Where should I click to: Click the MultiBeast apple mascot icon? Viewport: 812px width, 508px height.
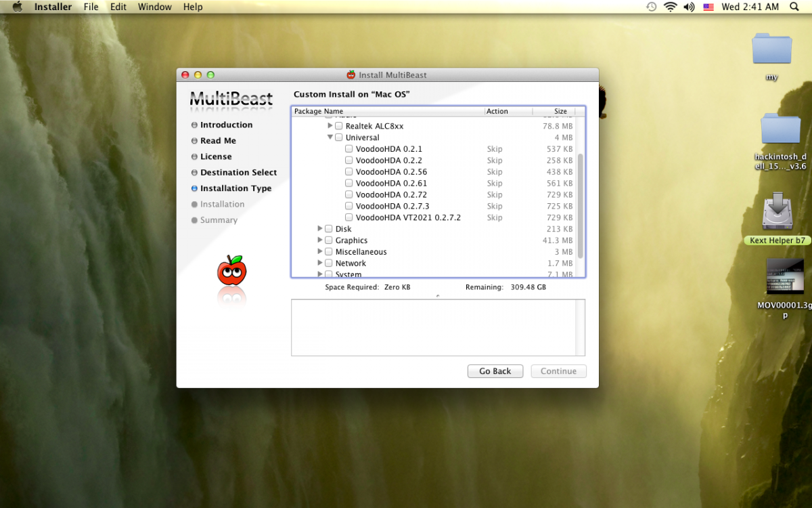(232, 270)
